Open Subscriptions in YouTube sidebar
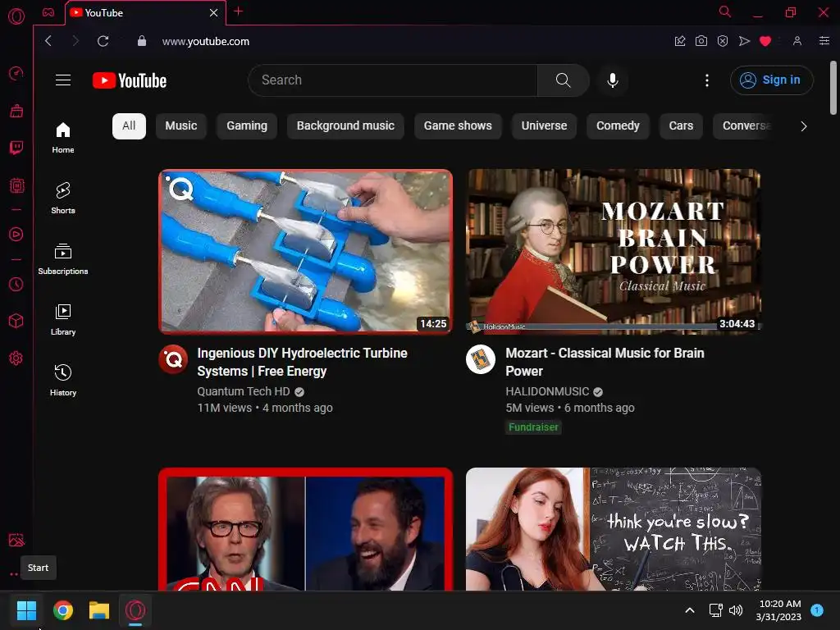Image resolution: width=840 pixels, height=630 pixels. pos(63,258)
